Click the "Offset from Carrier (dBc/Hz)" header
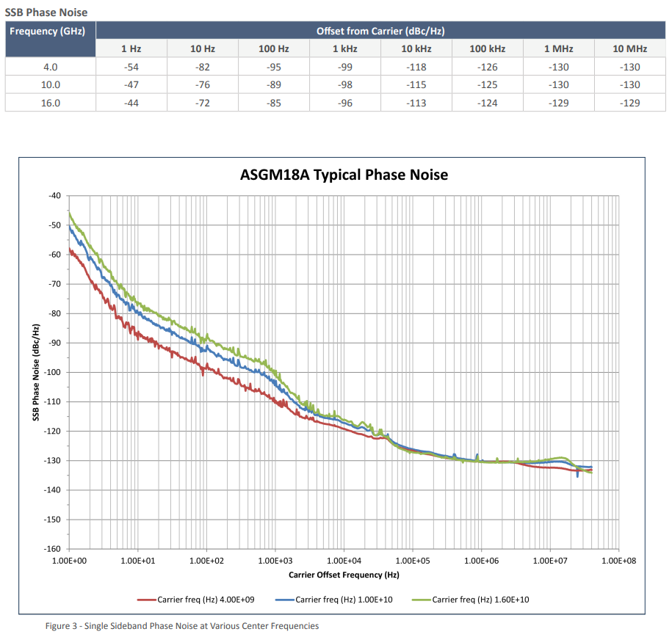The height and width of the screenshot is (637, 672). click(380, 31)
